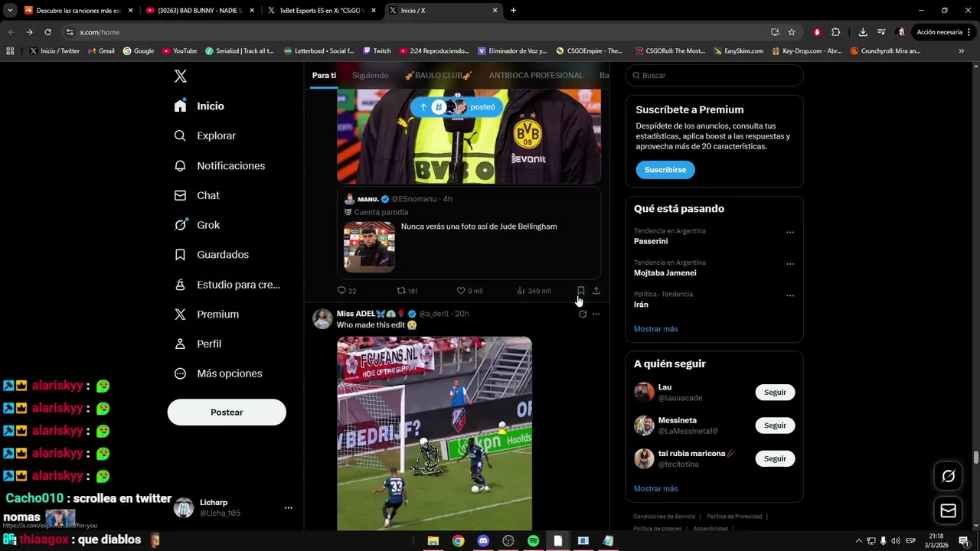Reload the page in Chrome
The height and width of the screenshot is (551, 980).
pos(47,32)
